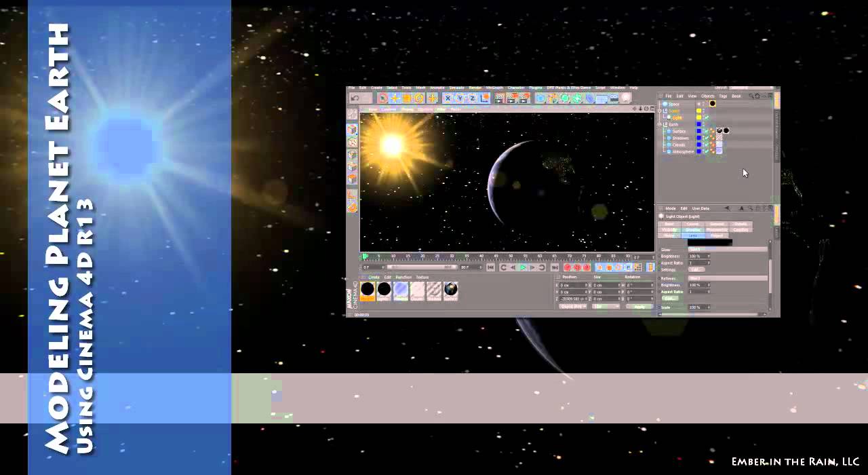Open the Object (Rel) coordinate dropdown
Viewport: 868px width, 475px height.
click(x=573, y=307)
